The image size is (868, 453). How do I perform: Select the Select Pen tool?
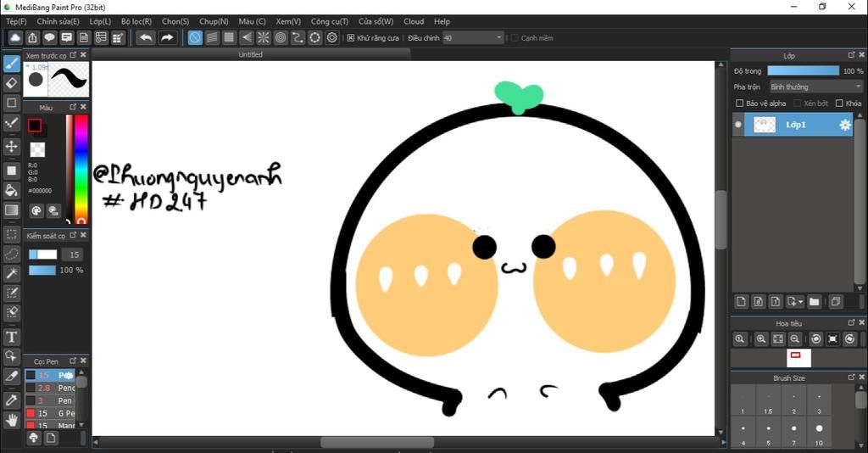click(x=12, y=293)
